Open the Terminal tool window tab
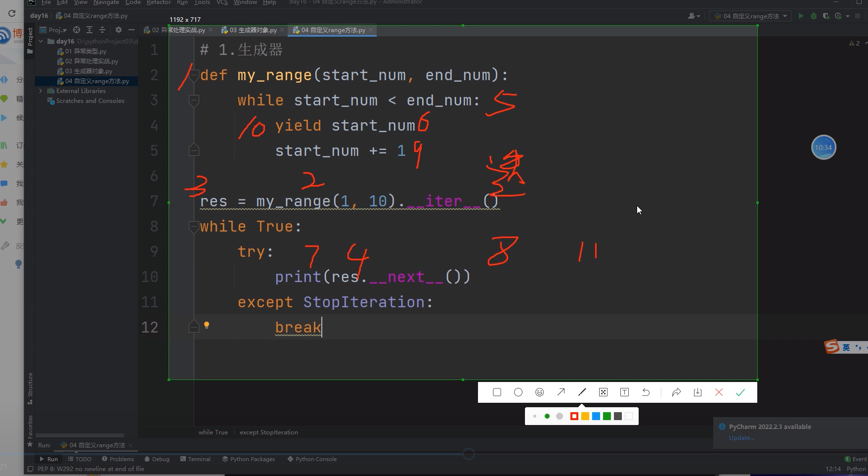This screenshot has height=476, width=868. [196, 459]
